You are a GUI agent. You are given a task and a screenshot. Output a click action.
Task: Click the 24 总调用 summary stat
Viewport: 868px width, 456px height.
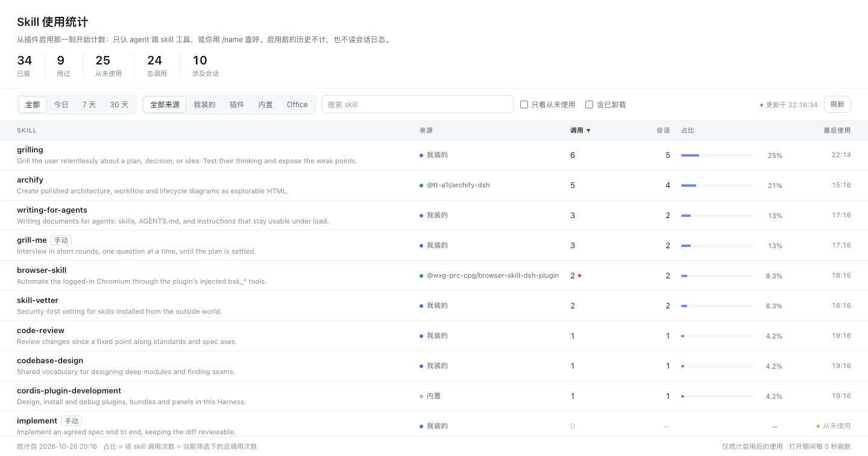157,66
